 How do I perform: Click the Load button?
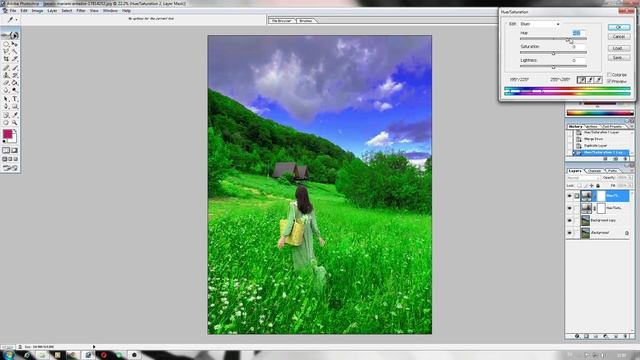(x=619, y=48)
